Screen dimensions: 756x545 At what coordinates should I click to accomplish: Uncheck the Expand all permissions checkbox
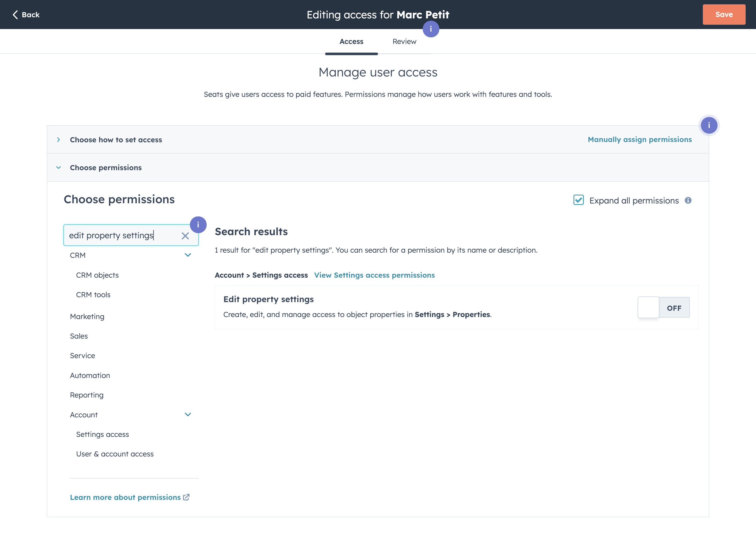click(578, 200)
